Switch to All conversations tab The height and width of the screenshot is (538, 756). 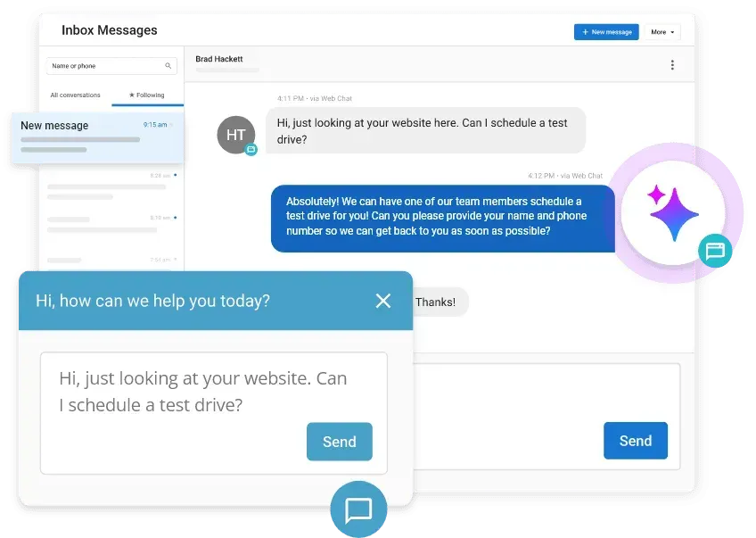[75, 95]
